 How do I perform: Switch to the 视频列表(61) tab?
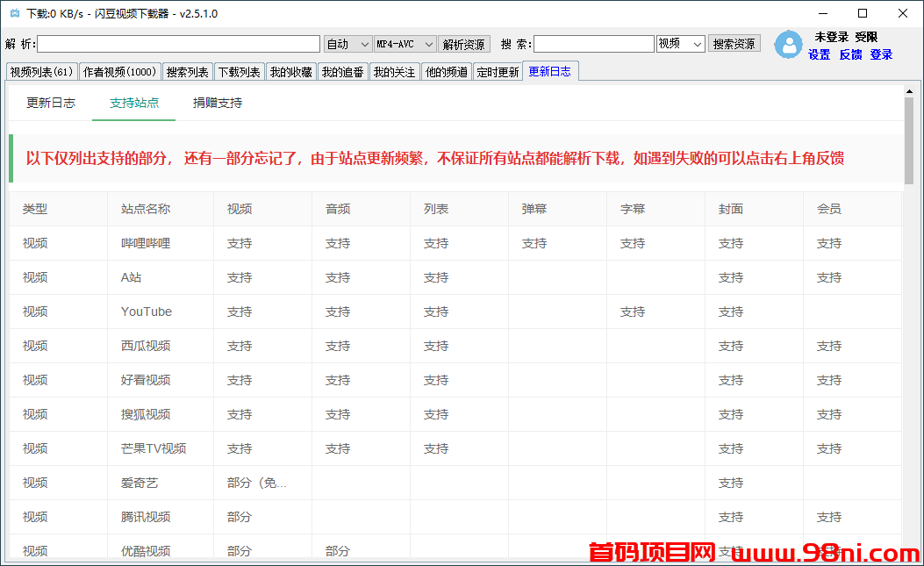click(x=41, y=72)
